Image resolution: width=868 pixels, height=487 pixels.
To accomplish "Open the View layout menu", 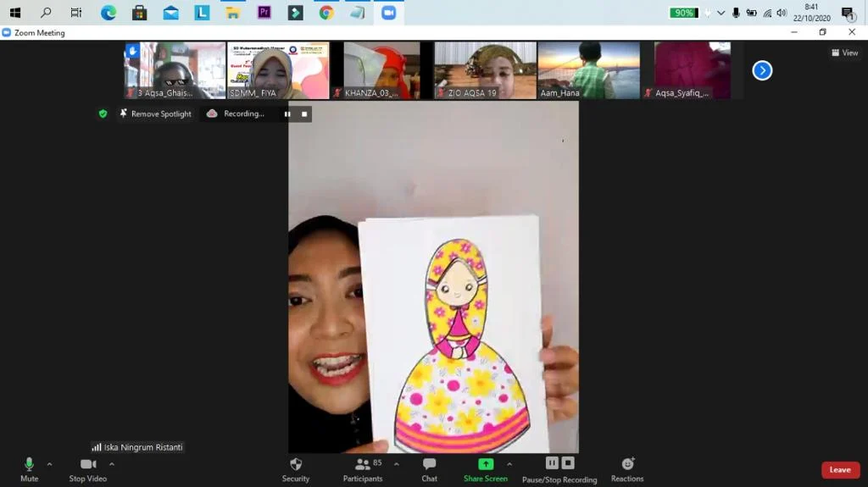I will [x=845, y=53].
